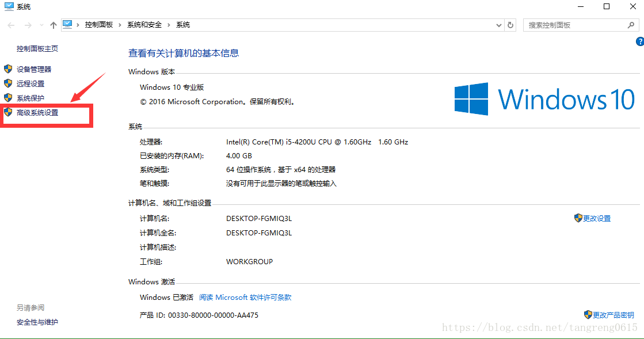Viewport: 644px width, 339px height.
Task: Click the 查看有关计算机的基本信息 heading
Action: [x=184, y=53]
